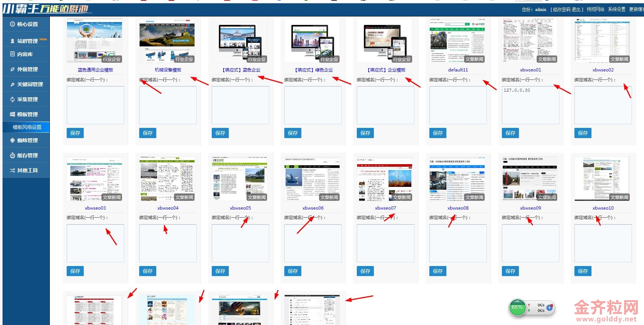Image resolution: width=644 pixels, height=325 pixels.
Task: Save domains for 蓝色通用企业模板
Action: coord(75,133)
